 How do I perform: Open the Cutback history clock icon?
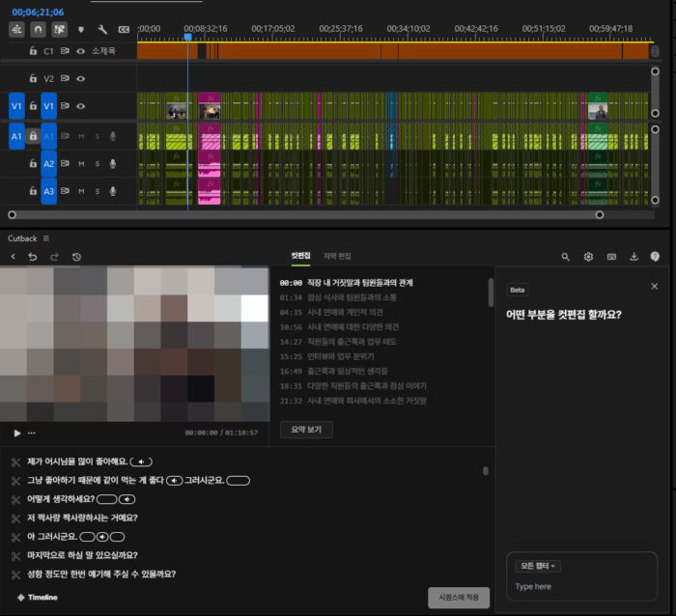pyautogui.click(x=76, y=257)
